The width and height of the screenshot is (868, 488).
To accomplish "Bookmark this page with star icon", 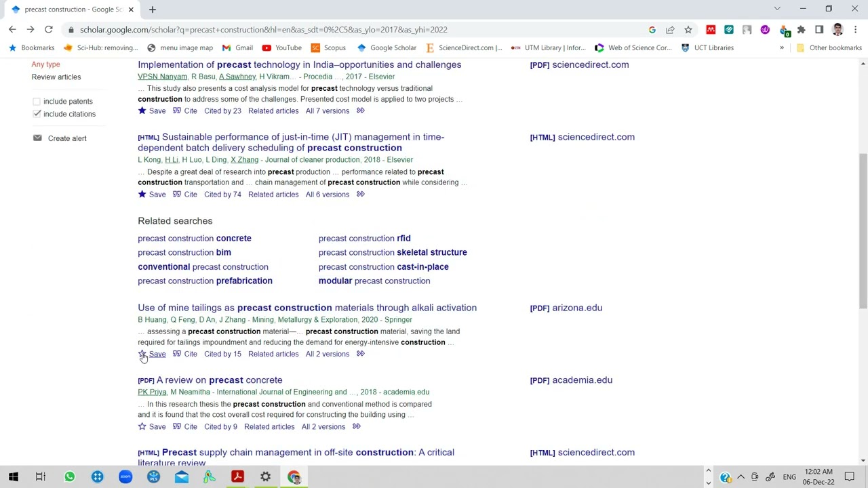I will 688,30.
